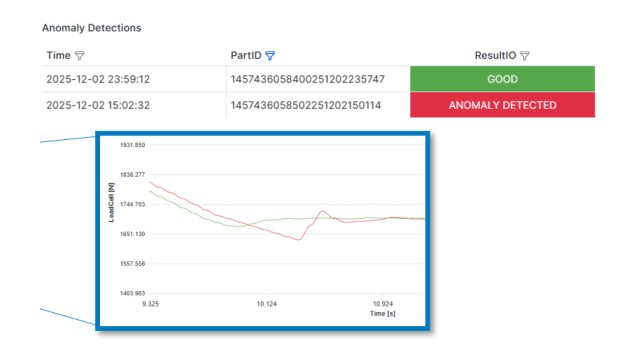640x360 pixels.
Task: Click the PartID column header
Action: (x=246, y=56)
